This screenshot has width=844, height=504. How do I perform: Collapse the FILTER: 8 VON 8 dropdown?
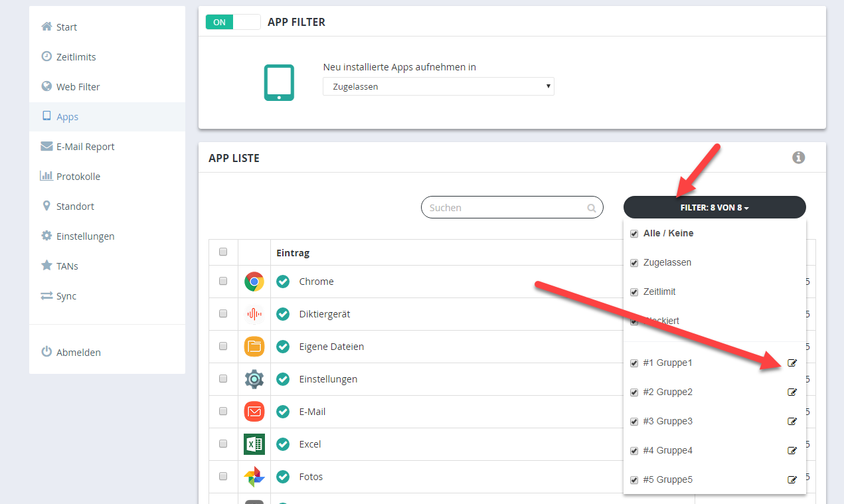pos(715,207)
